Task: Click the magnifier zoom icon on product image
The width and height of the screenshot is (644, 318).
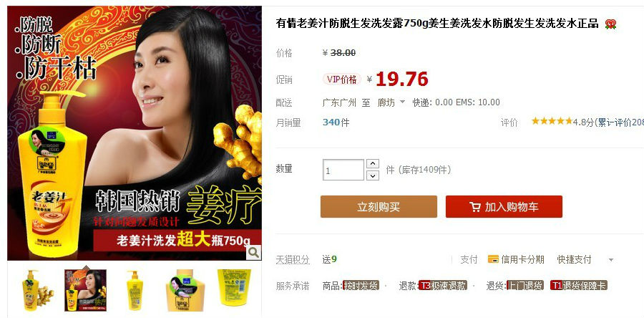Action: (x=253, y=252)
